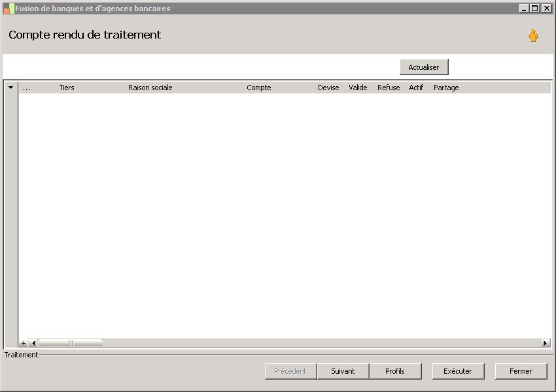Maximize the Fusion de banques window

click(x=534, y=8)
